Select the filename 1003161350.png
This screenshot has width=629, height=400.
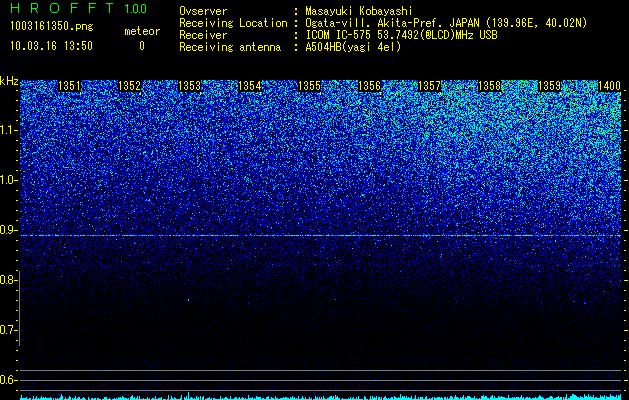point(52,27)
